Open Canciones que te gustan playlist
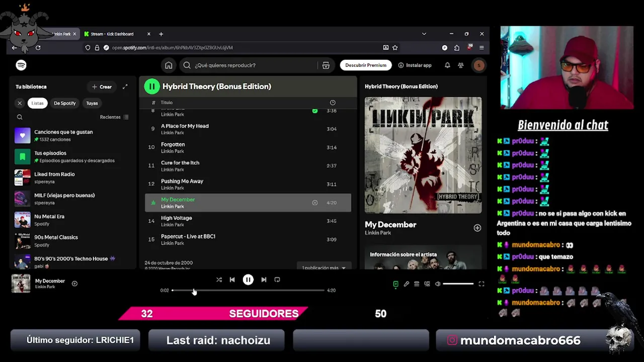The image size is (644, 362). click(x=73, y=135)
